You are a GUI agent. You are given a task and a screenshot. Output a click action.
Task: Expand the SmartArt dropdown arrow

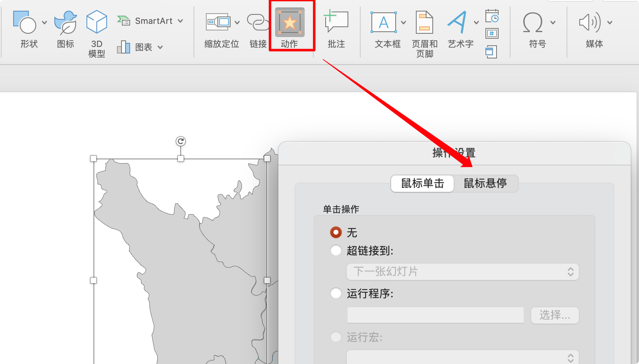[180, 21]
